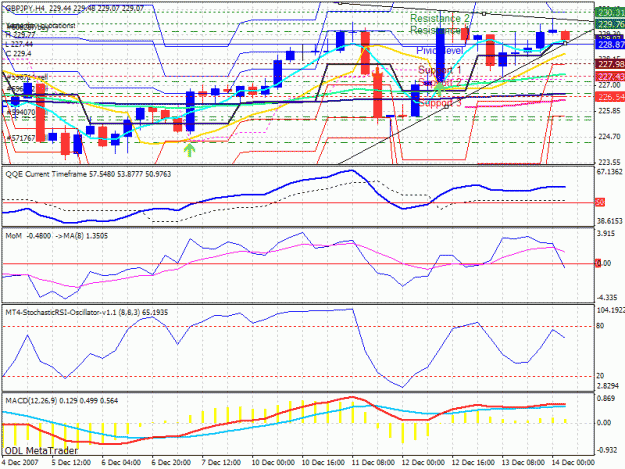Click the -0.932 MACD scale value
This screenshot has width=625, height=469.
(607, 450)
